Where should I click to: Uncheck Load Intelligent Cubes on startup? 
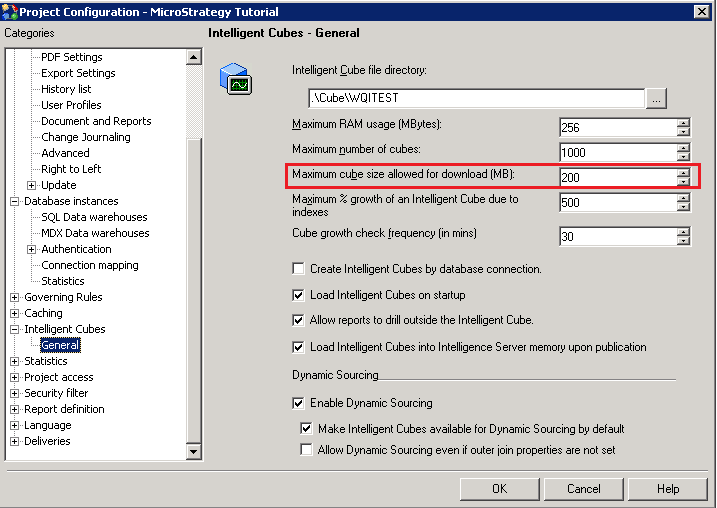(299, 295)
